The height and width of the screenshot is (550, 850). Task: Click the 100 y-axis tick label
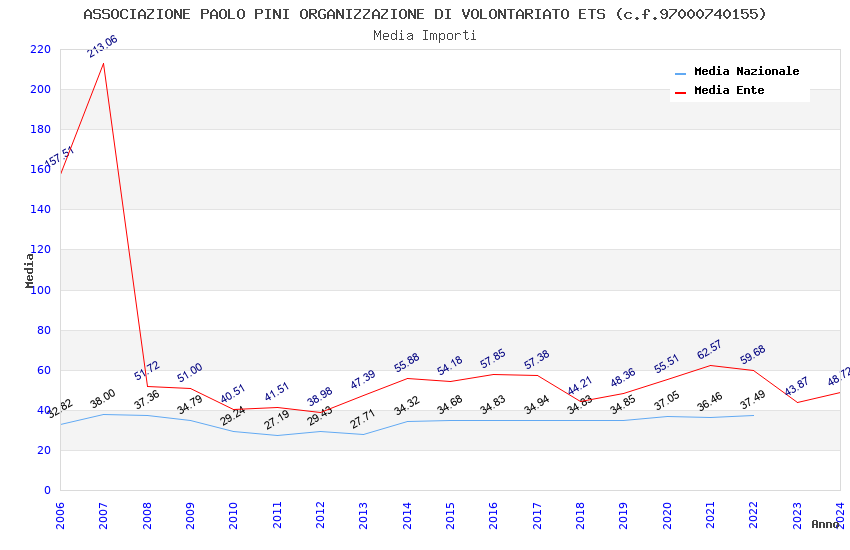40,290
